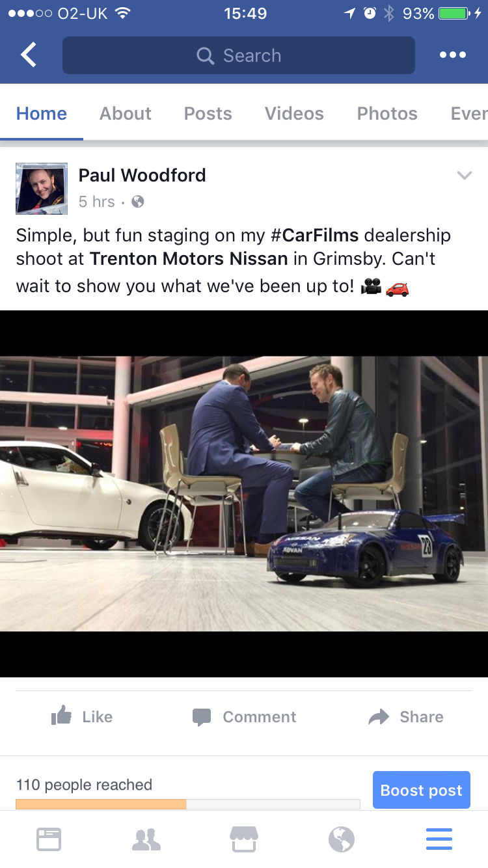Viewport: 488px width, 868px height.
Task: Open the dealership video thumbnail
Action: click(244, 494)
